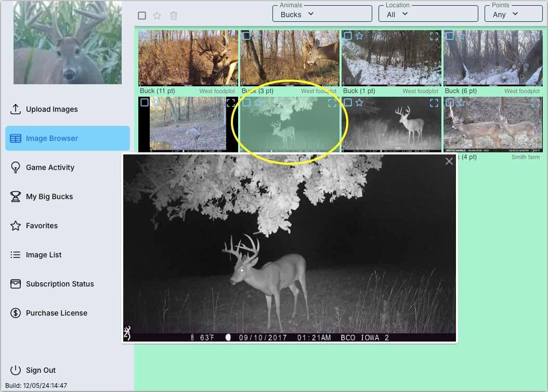Image resolution: width=548 pixels, height=392 pixels.
Task: Close the enlarged image popup
Action: click(x=449, y=161)
